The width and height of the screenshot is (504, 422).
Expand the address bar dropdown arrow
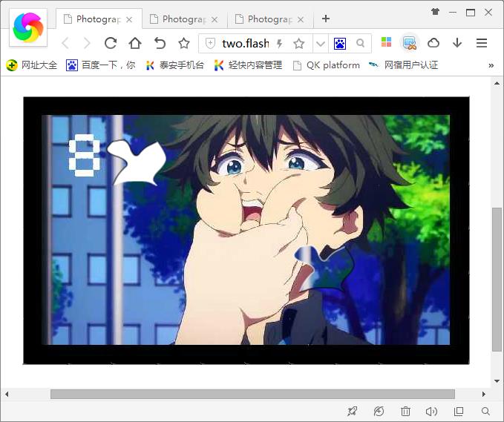point(320,44)
